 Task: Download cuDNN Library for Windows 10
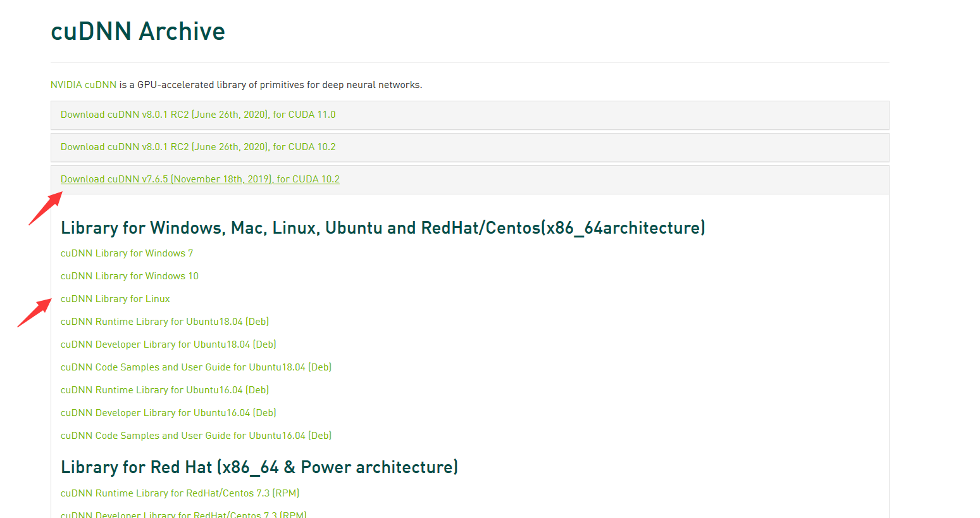pos(130,276)
